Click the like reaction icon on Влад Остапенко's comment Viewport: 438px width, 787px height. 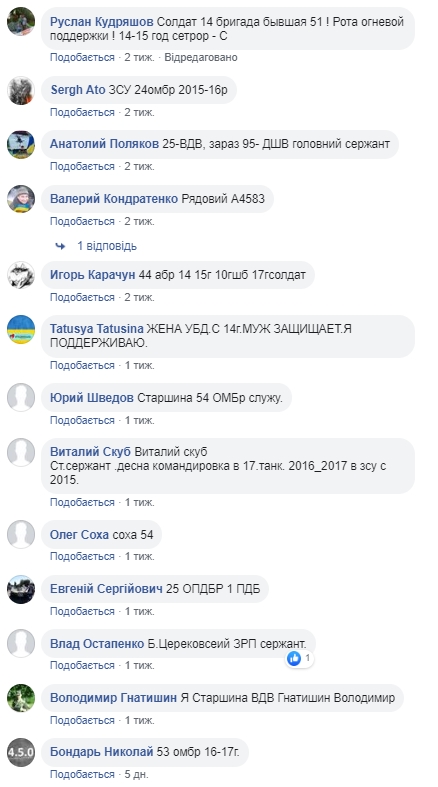coord(294,658)
